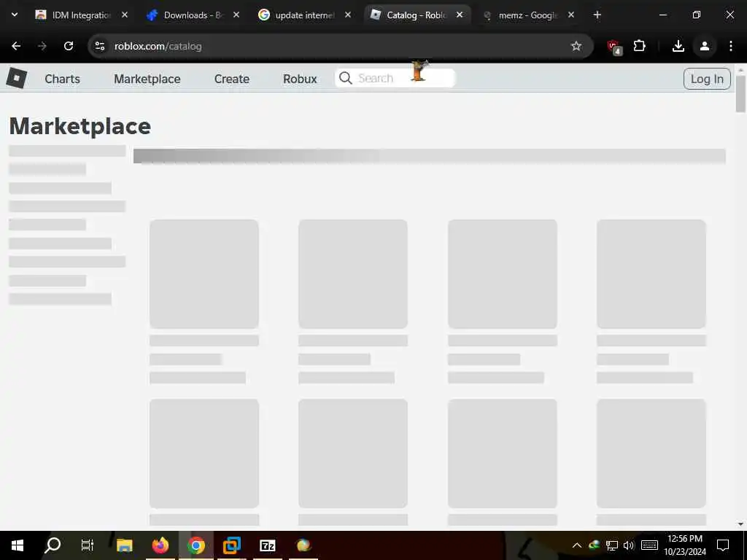747x560 pixels.
Task: Close the Downloads tab
Action: coord(236,15)
